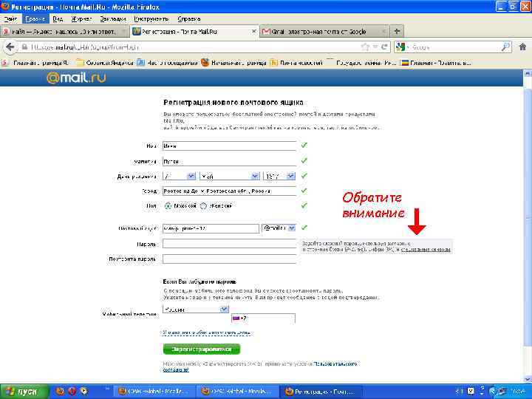
Task: Click the second quick launch icon
Action: [x=72, y=391]
